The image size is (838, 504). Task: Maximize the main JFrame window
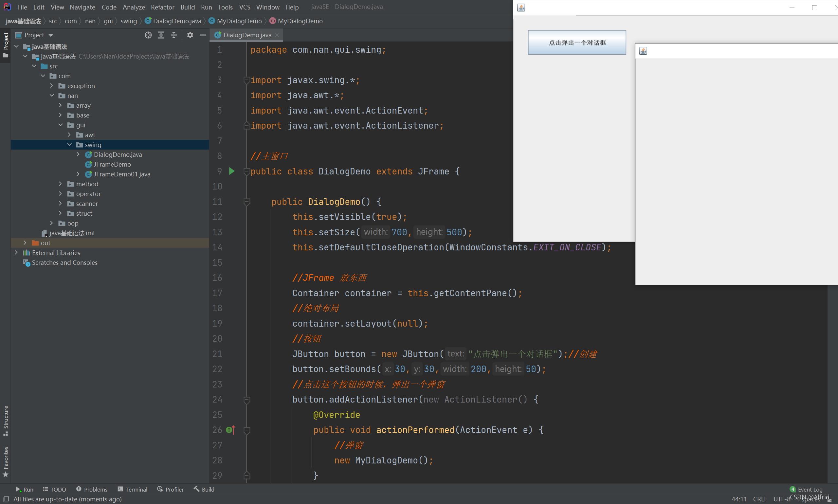point(814,8)
